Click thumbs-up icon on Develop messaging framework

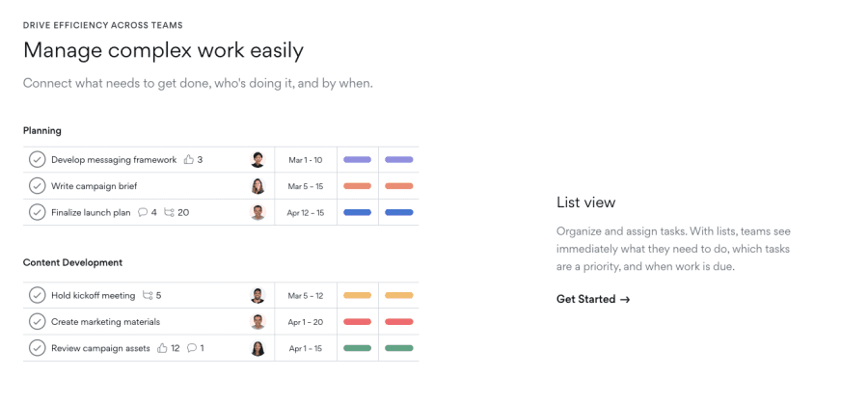[189, 160]
